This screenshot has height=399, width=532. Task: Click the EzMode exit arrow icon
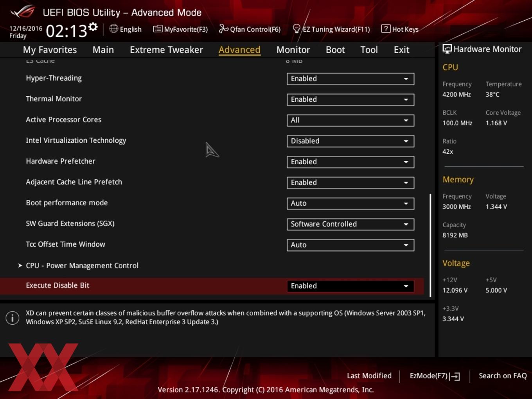click(455, 376)
